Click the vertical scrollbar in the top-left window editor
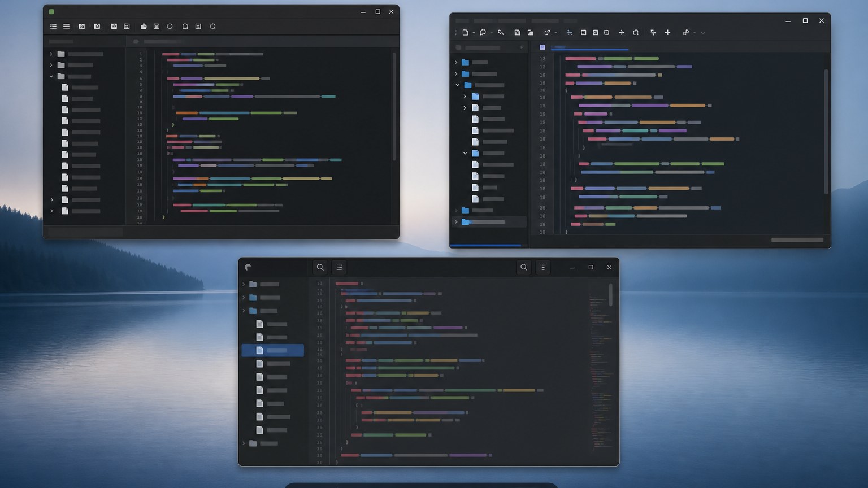 click(x=394, y=106)
